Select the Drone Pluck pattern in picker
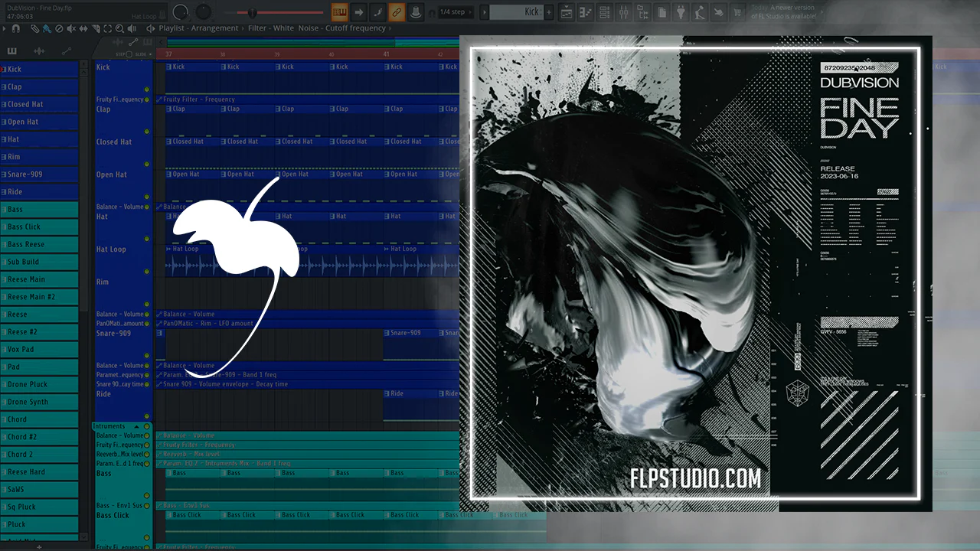The width and height of the screenshot is (980, 551). point(39,384)
